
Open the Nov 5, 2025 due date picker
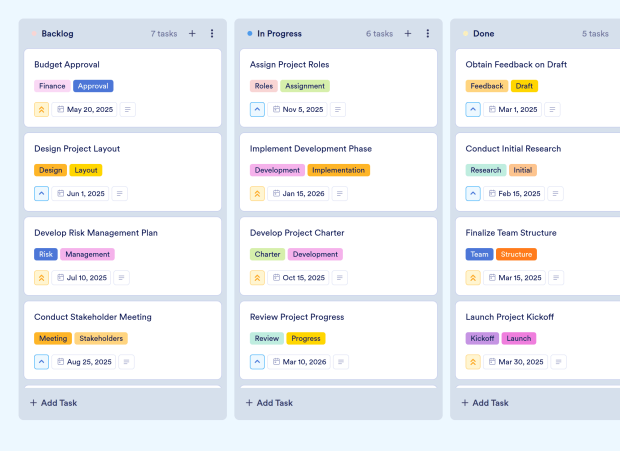click(298, 109)
